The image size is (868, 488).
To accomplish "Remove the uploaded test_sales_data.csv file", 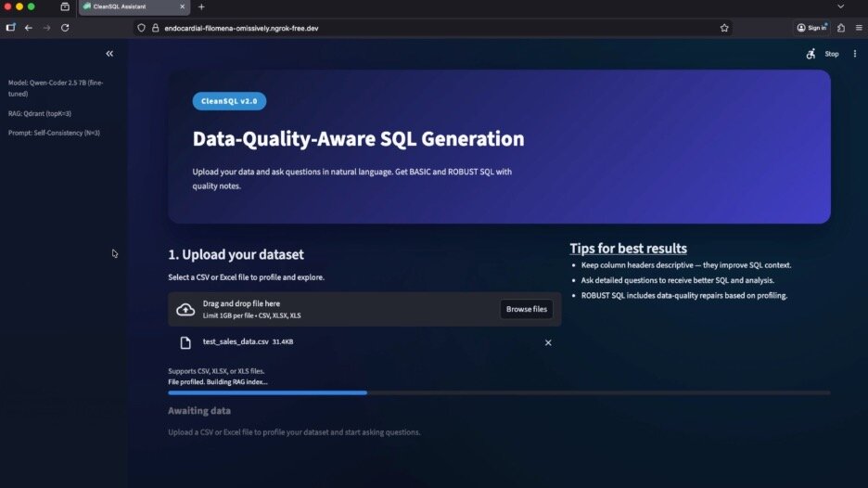I will (x=548, y=343).
